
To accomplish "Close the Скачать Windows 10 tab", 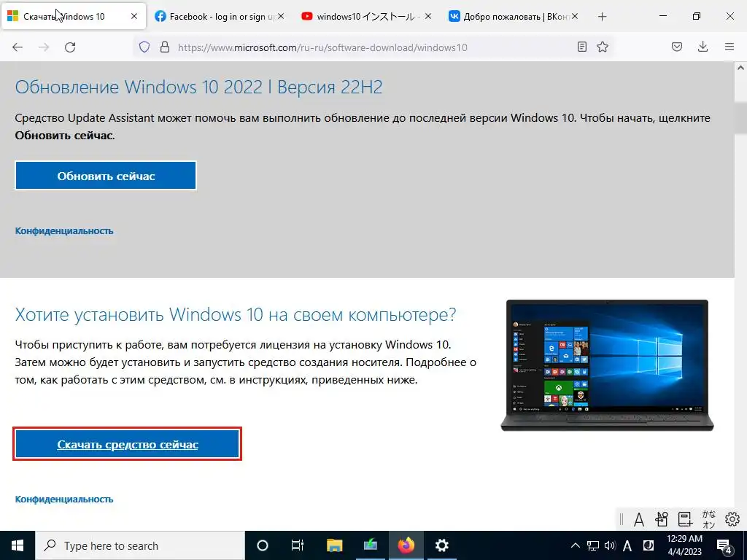I will pyautogui.click(x=134, y=16).
